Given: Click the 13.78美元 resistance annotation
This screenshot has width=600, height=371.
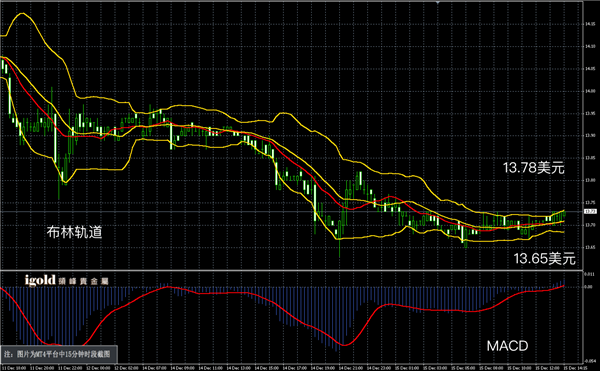Looking at the screenshot, I should pos(533,168).
